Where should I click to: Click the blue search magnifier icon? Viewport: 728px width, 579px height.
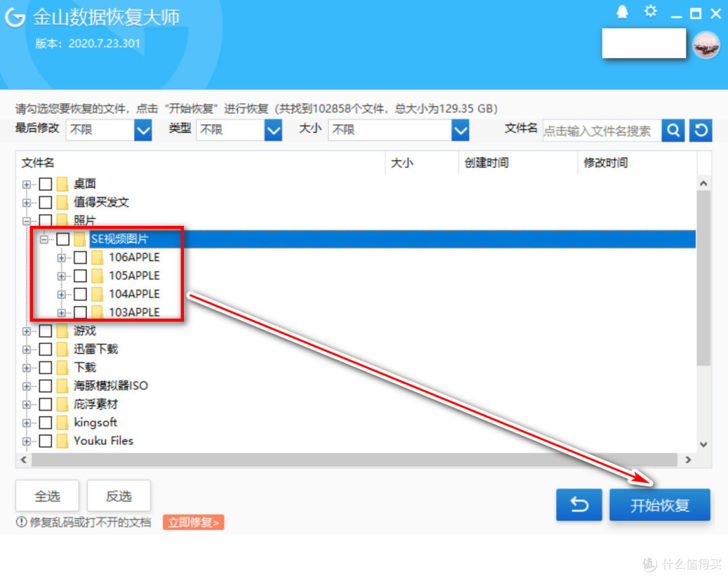click(x=673, y=130)
